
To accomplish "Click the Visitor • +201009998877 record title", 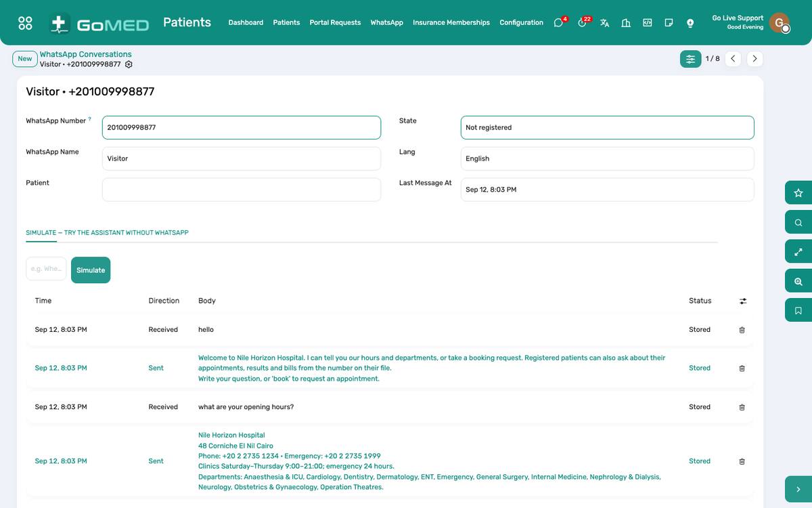I will pyautogui.click(x=90, y=91).
